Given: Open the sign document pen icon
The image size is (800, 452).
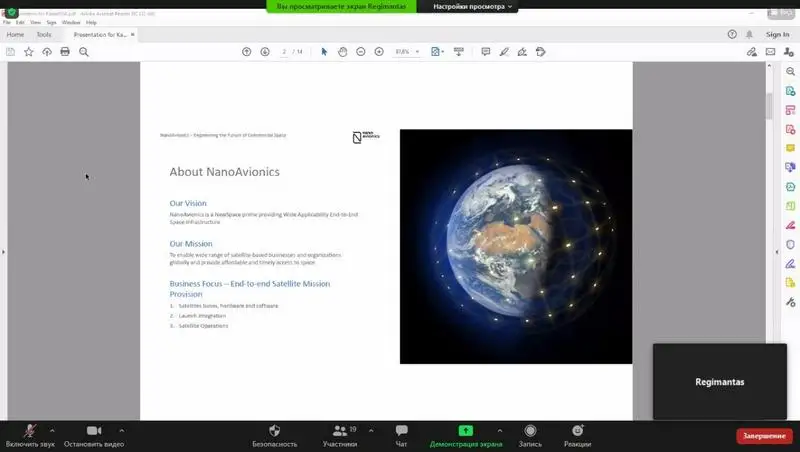Looking at the screenshot, I should (522, 52).
